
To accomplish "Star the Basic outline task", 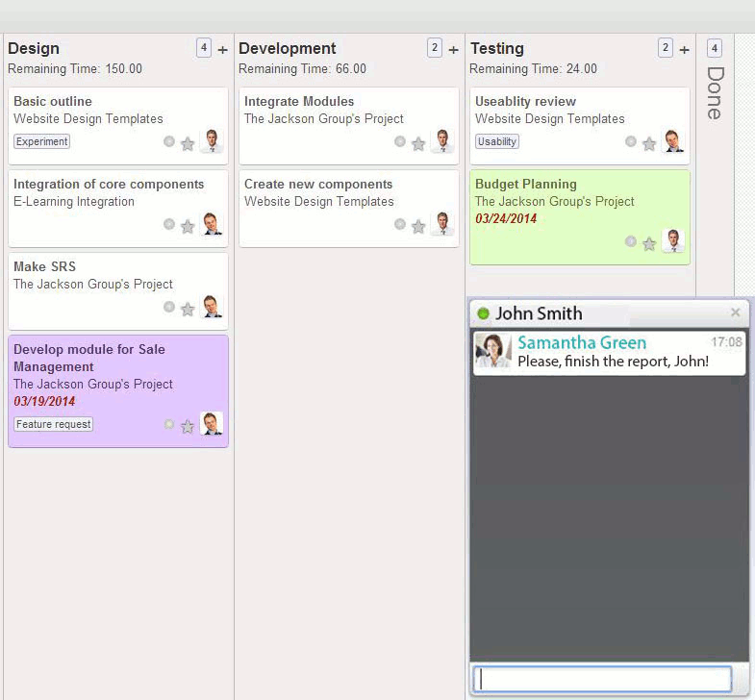I will tap(188, 143).
